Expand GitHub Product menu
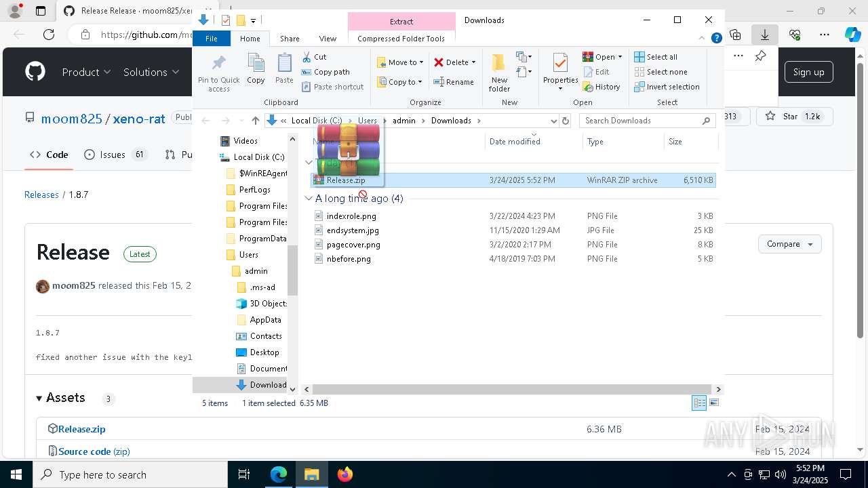Image resolution: width=868 pixels, height=488 pixels. [x=86, y=72]
